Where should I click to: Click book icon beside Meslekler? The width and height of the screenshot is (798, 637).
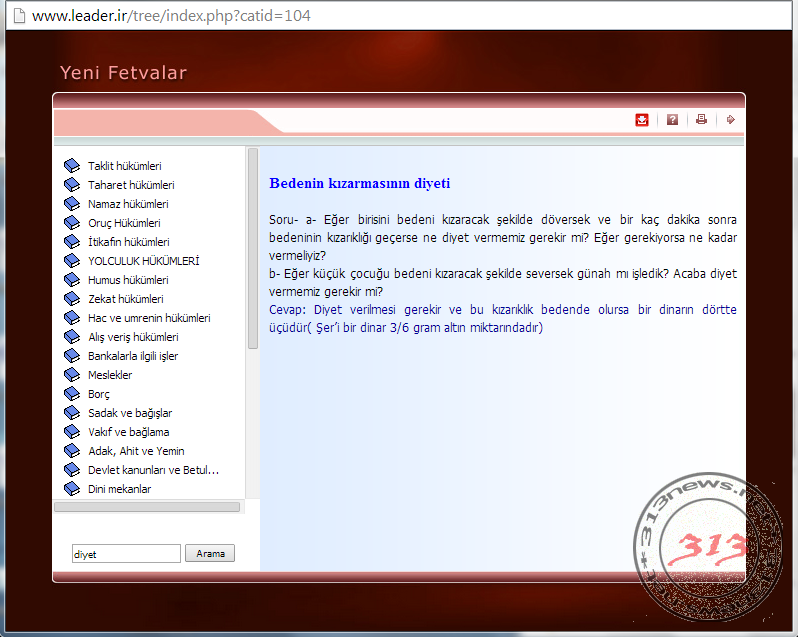coord(72,374)
